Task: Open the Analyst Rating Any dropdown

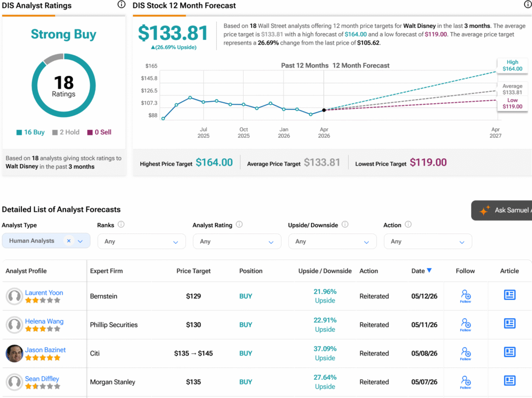Action: coord(237,241)
